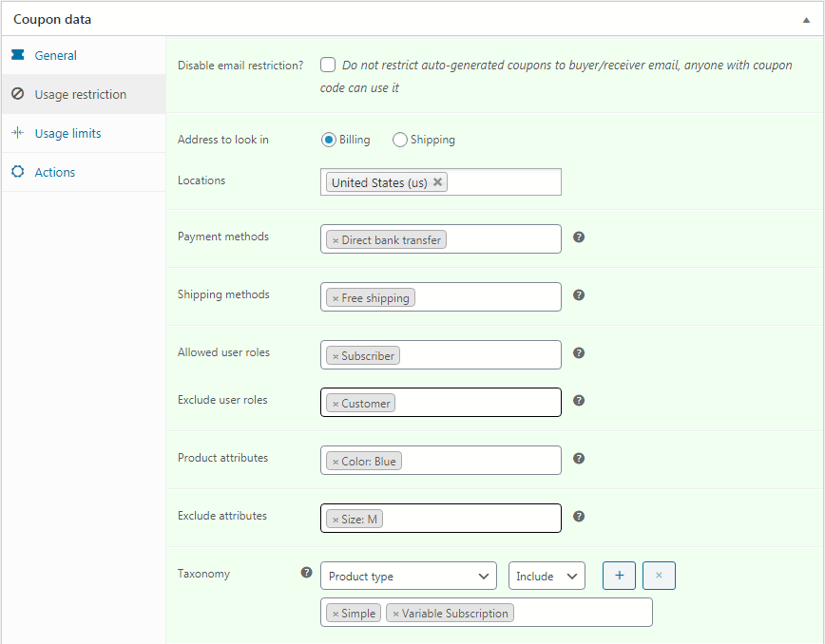Show help for Taxonomy
This screenshot has height=644, width=825.
(306, 573)
